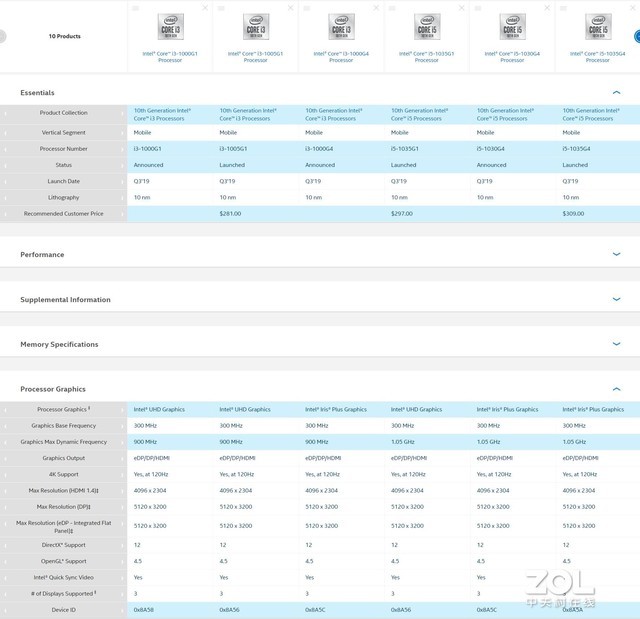This screenshot has height=619, width=640.
Task: Collapse the Processor Graphics section chevron
Action: pyautogui.click(x=616, y=389)
